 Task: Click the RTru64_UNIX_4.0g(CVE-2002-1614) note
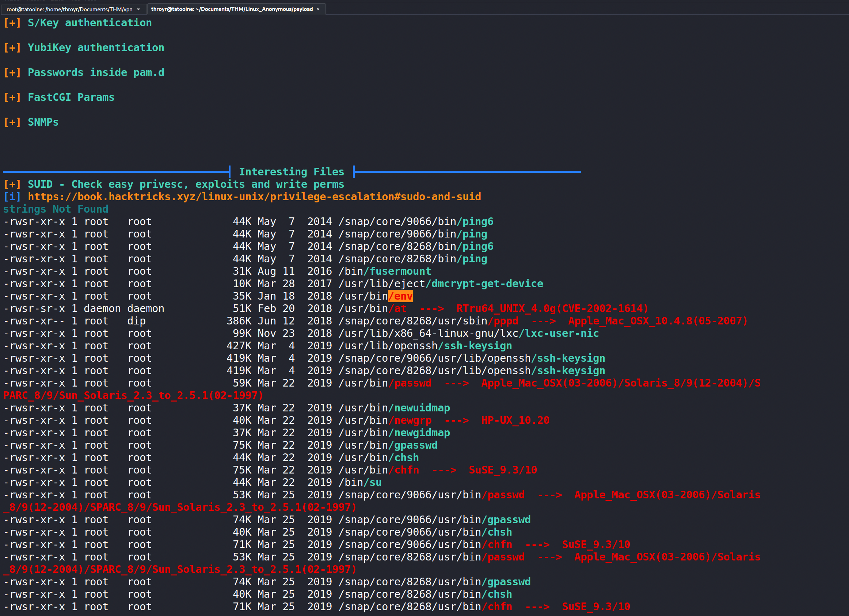(552, 309)
